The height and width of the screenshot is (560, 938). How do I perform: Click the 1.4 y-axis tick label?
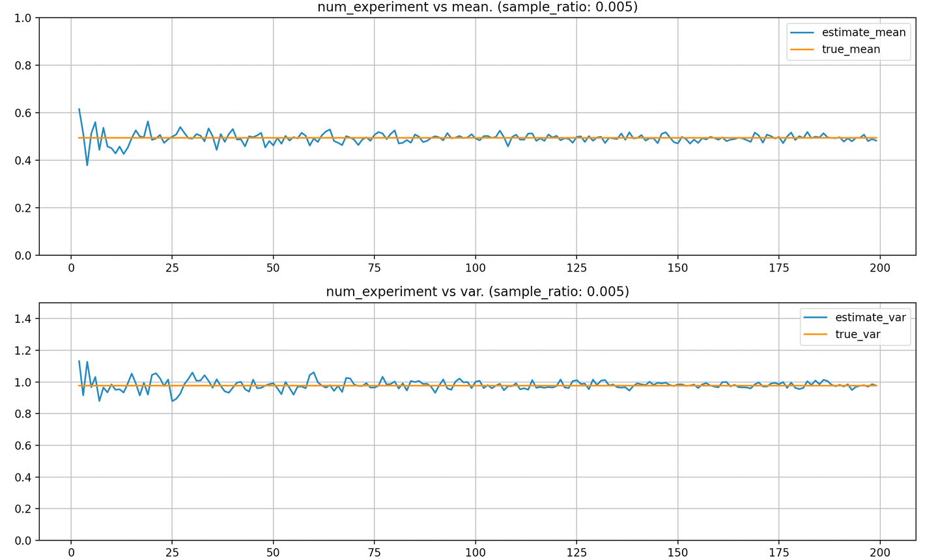click(x=23, y=319)
